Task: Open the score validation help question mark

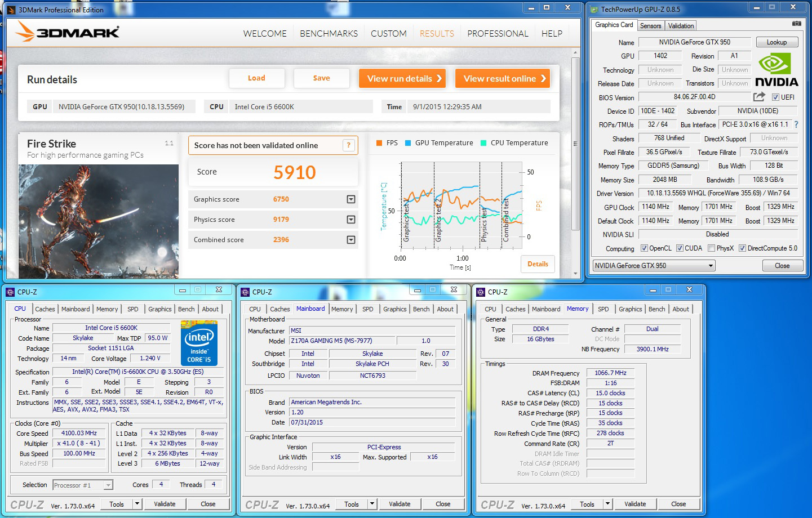Action: click(349, 145)
